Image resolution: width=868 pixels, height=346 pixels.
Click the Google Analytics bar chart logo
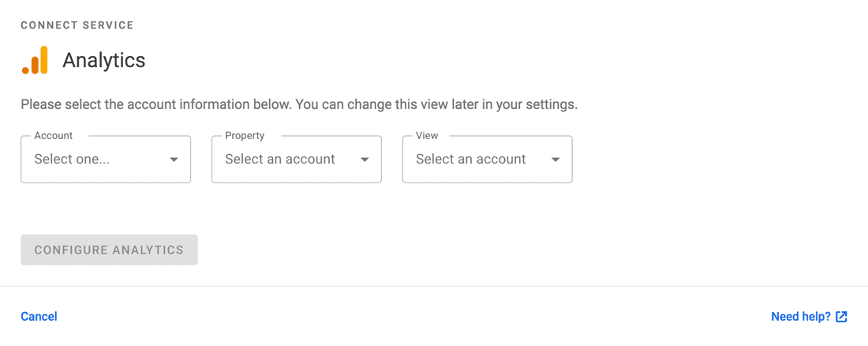coord(35,60)
